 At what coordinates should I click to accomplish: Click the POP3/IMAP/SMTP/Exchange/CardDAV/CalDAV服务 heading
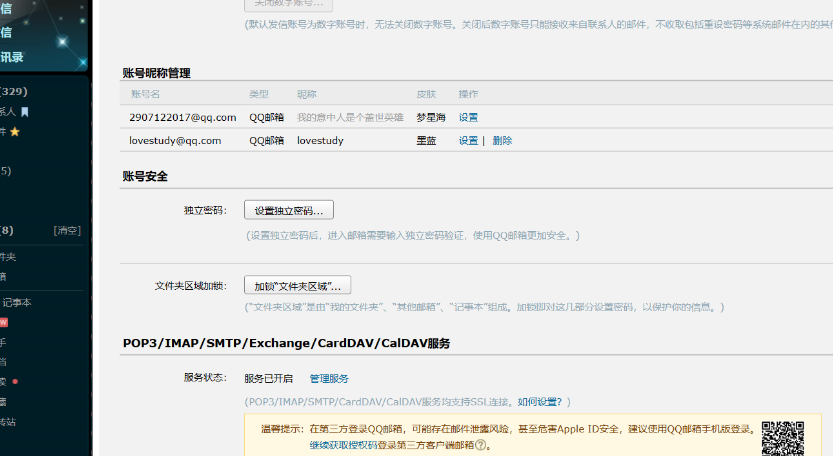pos(286,343)
